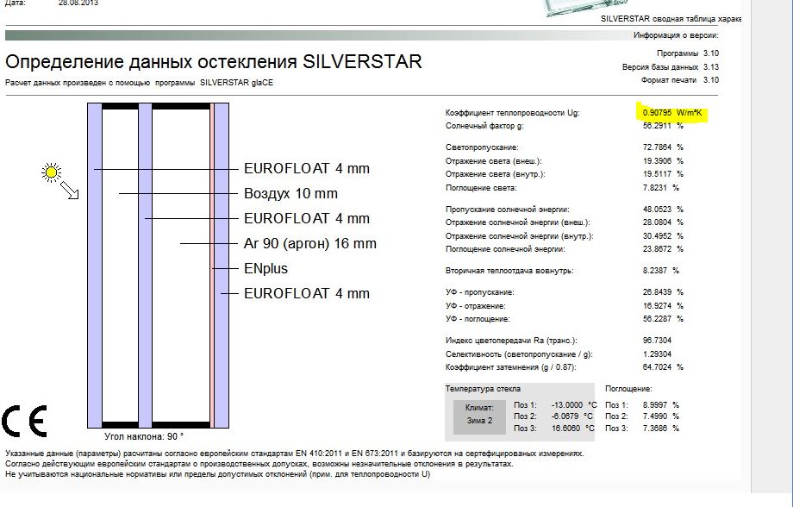
Task: Click the 'EUROFLOAT 4 mm' label right under ENplus
Action: click(x=307, y=293)
